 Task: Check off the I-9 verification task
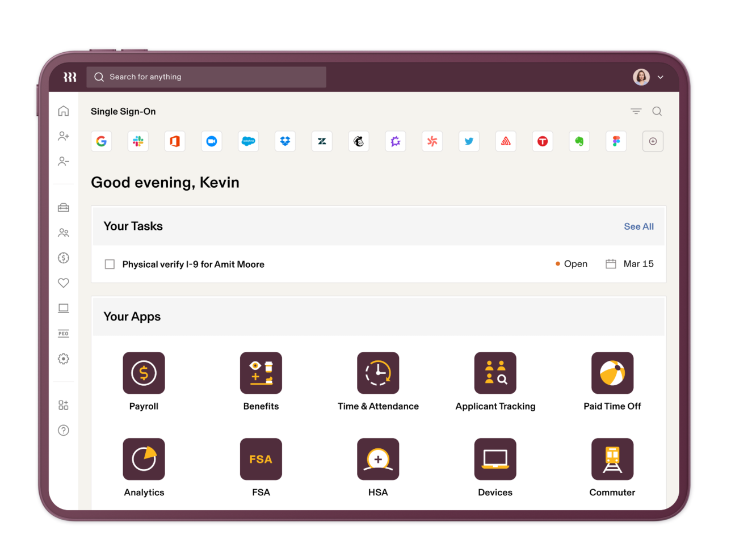click(110, 264)
